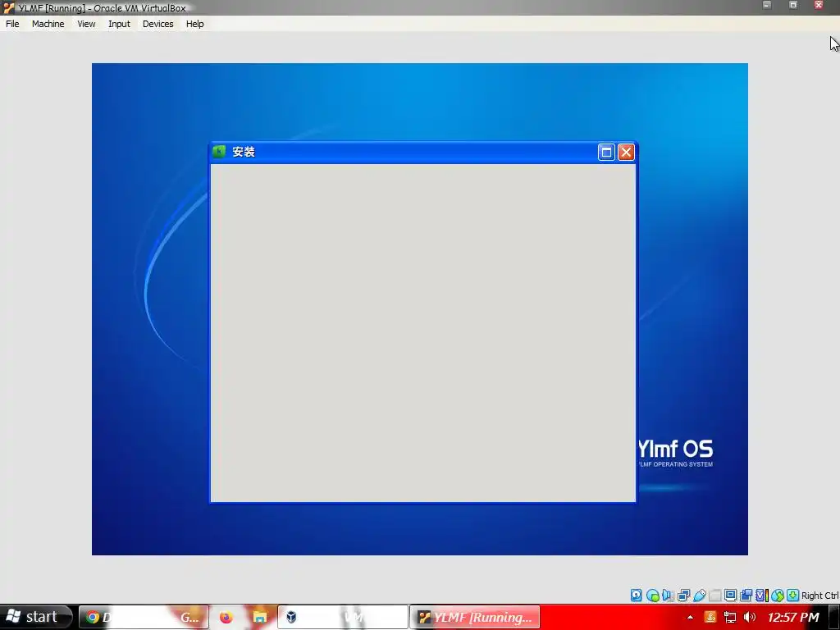
Task: Click the mouse integration status icon
Action: [x=778, y=596]
